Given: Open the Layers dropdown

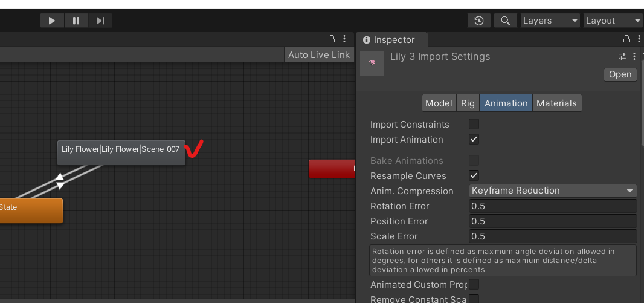Looking at the screenshot, I should pos(550,21).
